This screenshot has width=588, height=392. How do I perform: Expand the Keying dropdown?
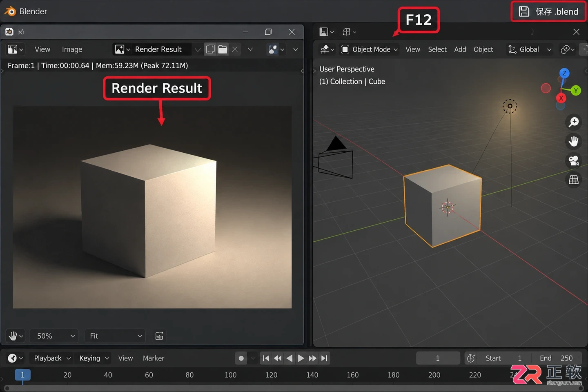click(94, 358)
